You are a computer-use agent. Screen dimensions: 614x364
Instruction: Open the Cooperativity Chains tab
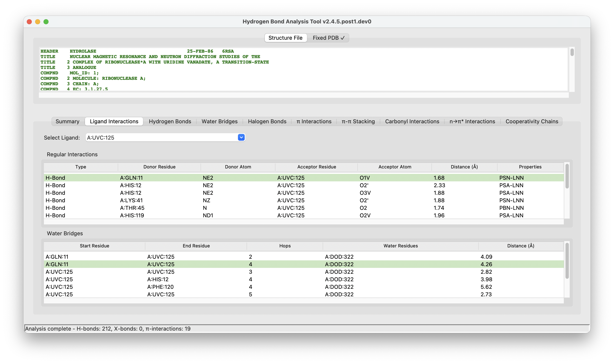click(532, 121)
